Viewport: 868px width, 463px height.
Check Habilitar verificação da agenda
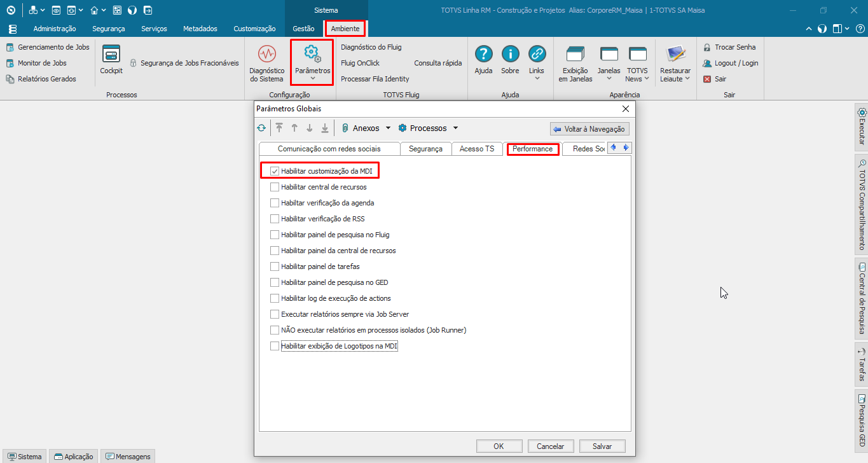click(x=275, y=203)
